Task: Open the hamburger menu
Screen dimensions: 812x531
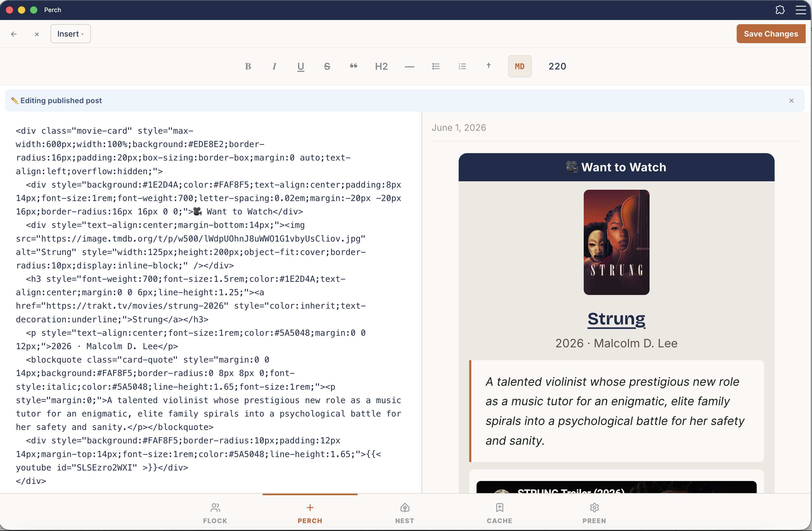Action: (x=801, y=10)
